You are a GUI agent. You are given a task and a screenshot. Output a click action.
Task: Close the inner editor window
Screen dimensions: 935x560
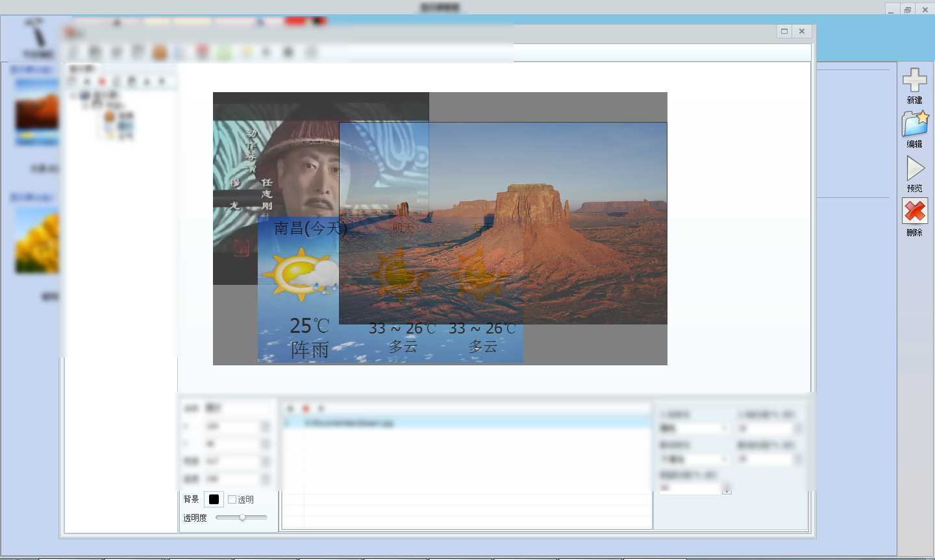click(x=802, y=31)
